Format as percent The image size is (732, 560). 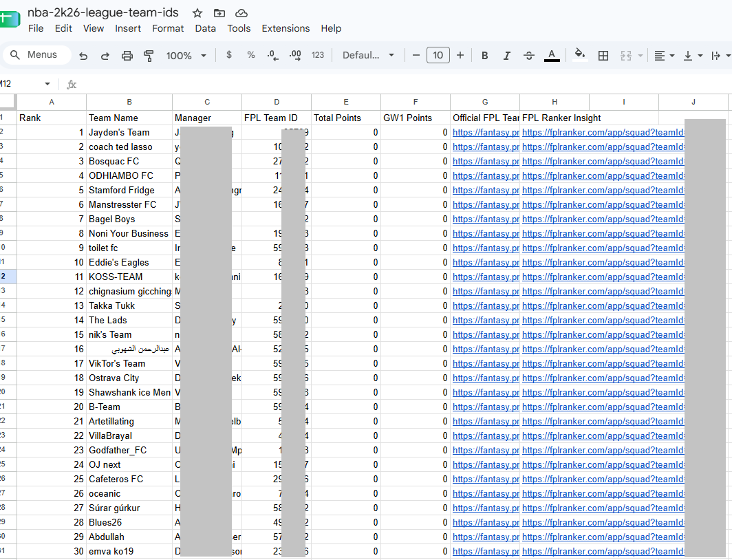(251, 55)
